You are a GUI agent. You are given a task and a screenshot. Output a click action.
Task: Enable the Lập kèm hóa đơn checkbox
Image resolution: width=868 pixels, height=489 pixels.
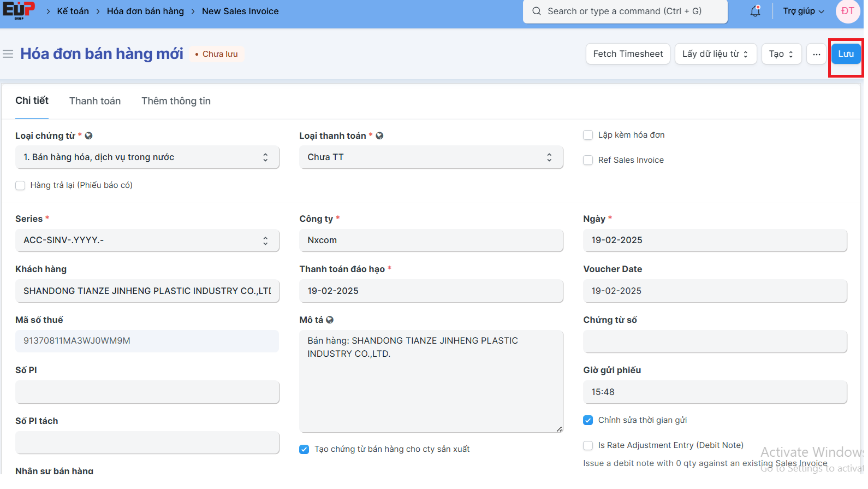(588, 135)
